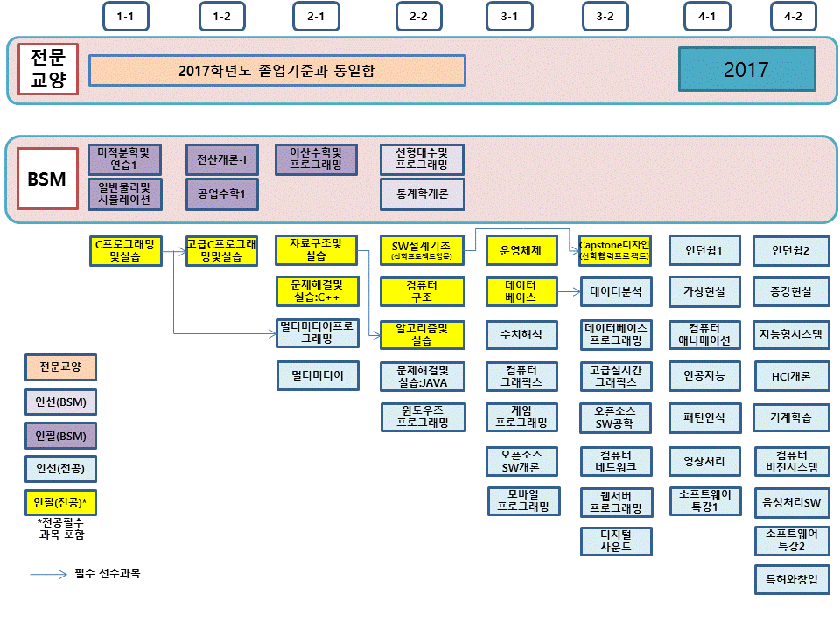Select the 3-2 semester label
Image resolution: width=840 pixels, height=630 pixels.
[605, 17]
